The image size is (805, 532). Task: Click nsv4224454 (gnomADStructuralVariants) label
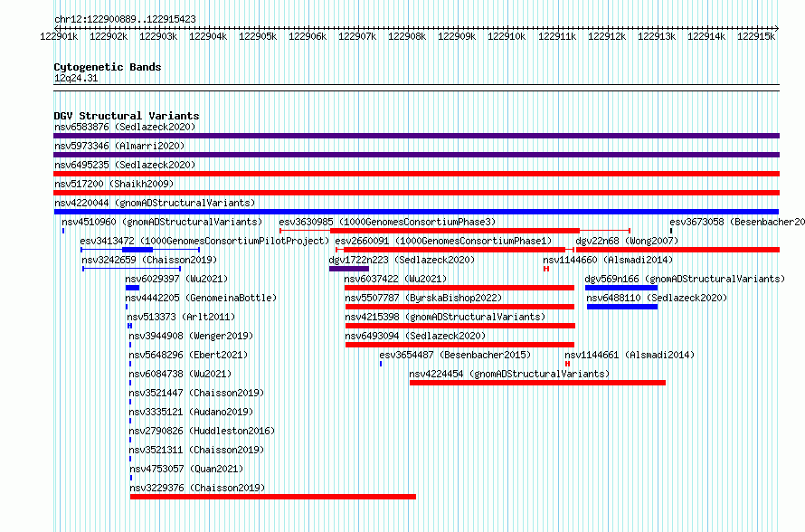pyautogui.click(x=509, y=374)
